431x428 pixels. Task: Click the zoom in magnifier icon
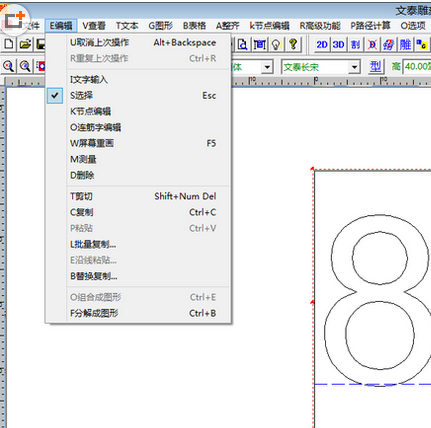[x=9, y=66]
